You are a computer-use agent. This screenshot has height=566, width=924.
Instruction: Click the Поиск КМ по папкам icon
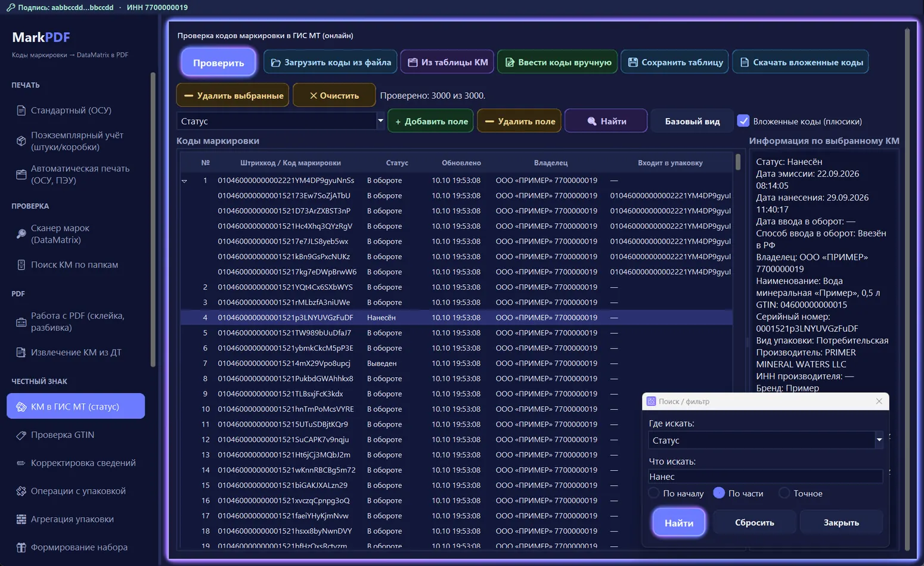point(21,265)
